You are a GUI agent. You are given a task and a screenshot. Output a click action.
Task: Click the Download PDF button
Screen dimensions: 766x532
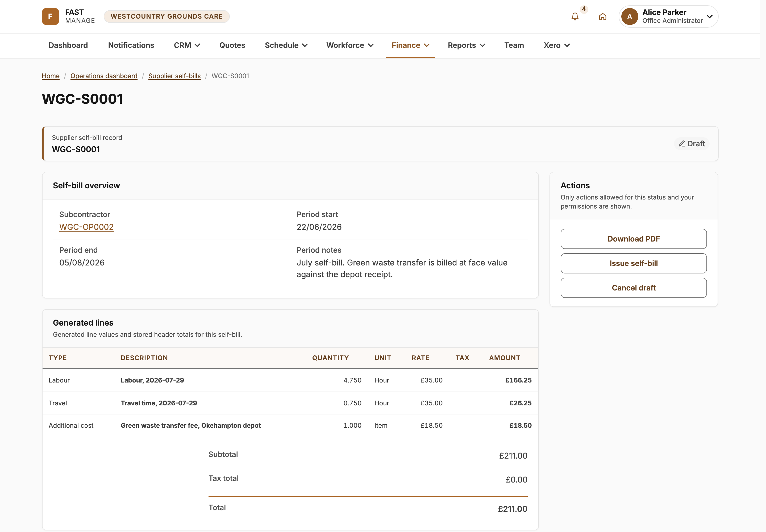pyautogui.click(x=633, y=239)
